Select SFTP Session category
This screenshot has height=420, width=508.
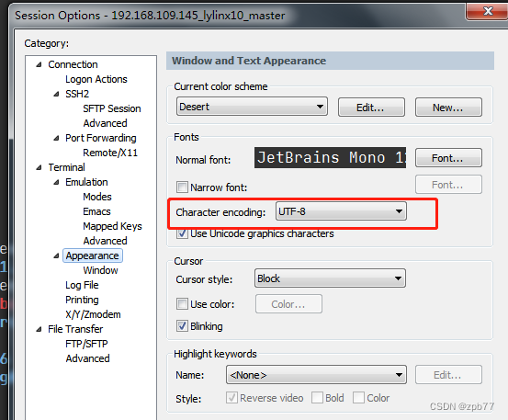112,108
